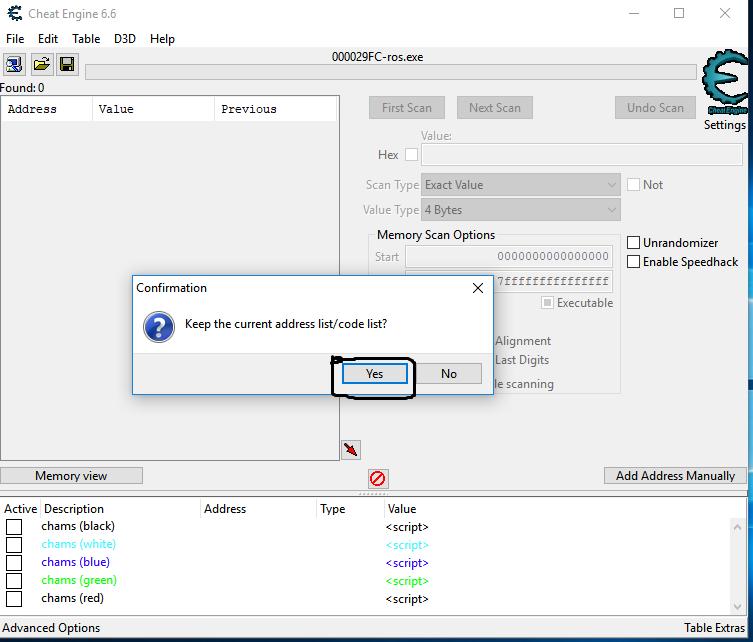The width and height of the screenshot is (753, 642).
Task: Click the Start address field
Action: (x=509, y=256)
